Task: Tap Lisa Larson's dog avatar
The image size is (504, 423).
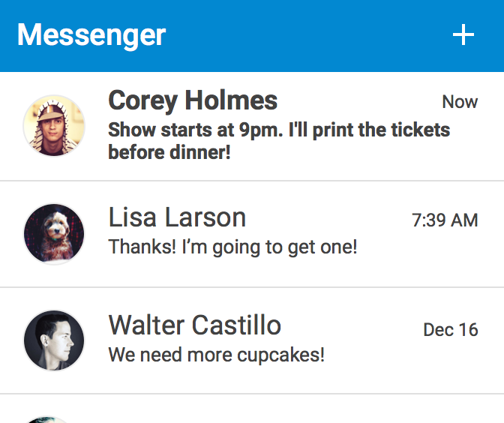Action: [x=53, y=233]
